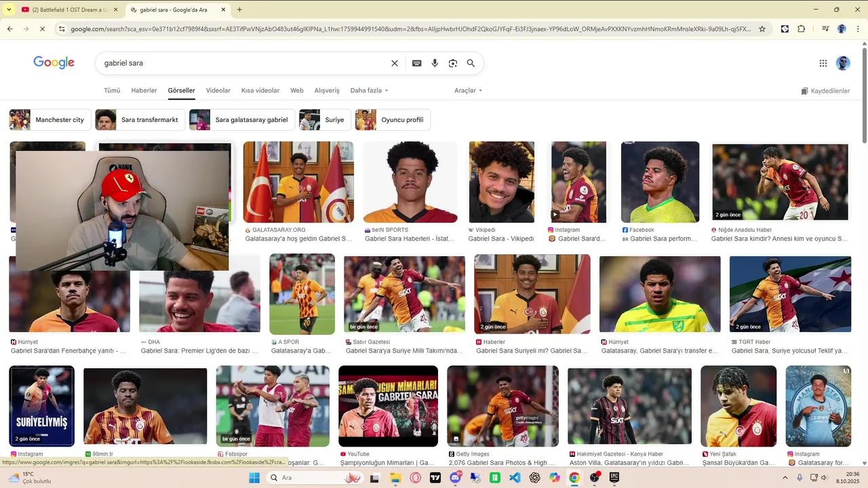Open the on-screen keyboard input tool
868x488 pixels.
pos(416,63)
